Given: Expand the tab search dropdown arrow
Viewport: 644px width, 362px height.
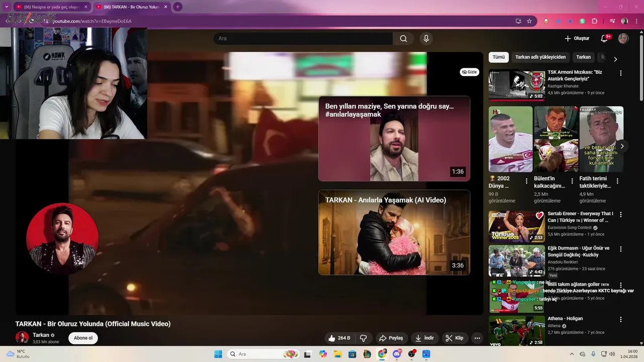Looking at the screenshot, I should tap(7, 7).
